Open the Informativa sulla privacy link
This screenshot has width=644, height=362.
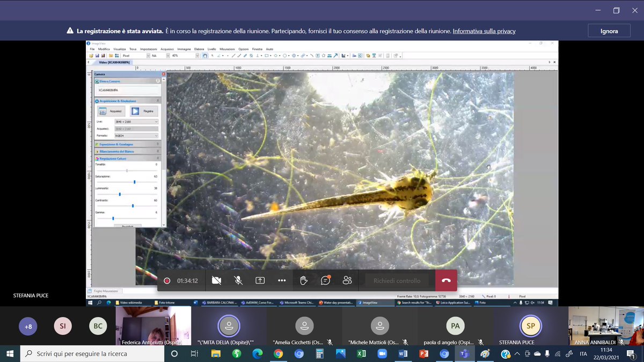click(x=484, y=31)
